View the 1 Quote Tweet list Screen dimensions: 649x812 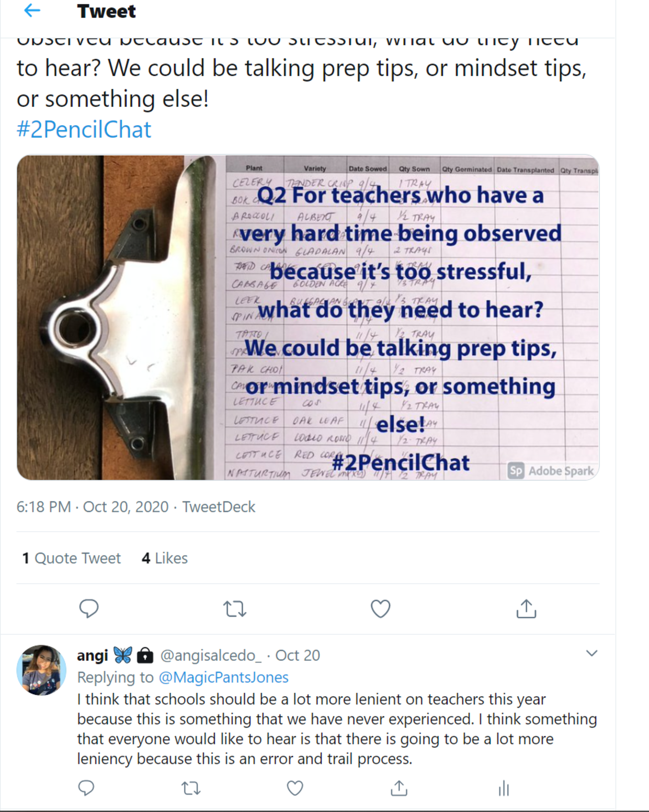(x=71, y=558)
